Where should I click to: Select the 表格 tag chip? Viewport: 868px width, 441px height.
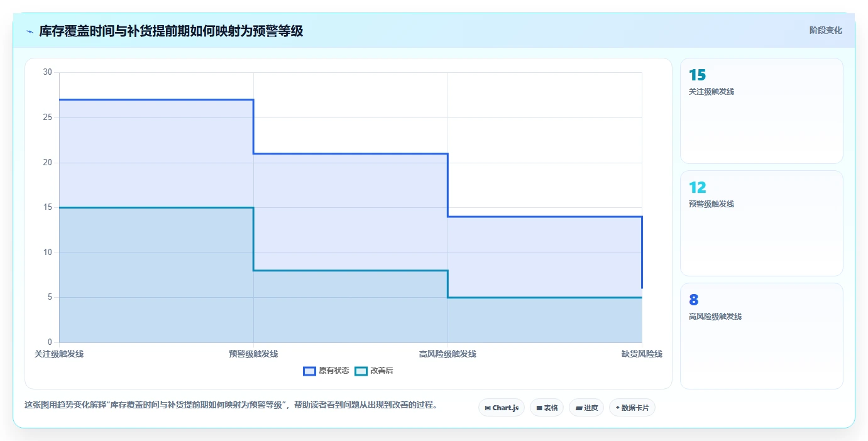pyautogui.click(x=547, y=408)
